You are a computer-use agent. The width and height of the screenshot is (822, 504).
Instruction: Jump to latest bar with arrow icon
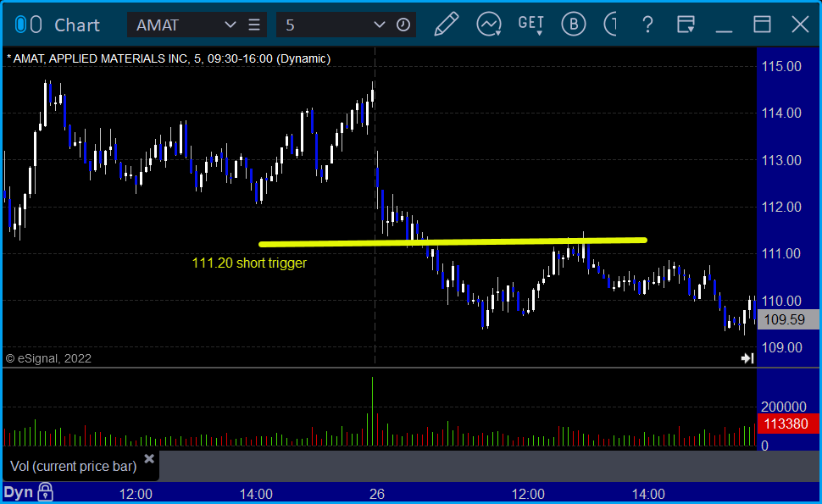coord(747,357)
